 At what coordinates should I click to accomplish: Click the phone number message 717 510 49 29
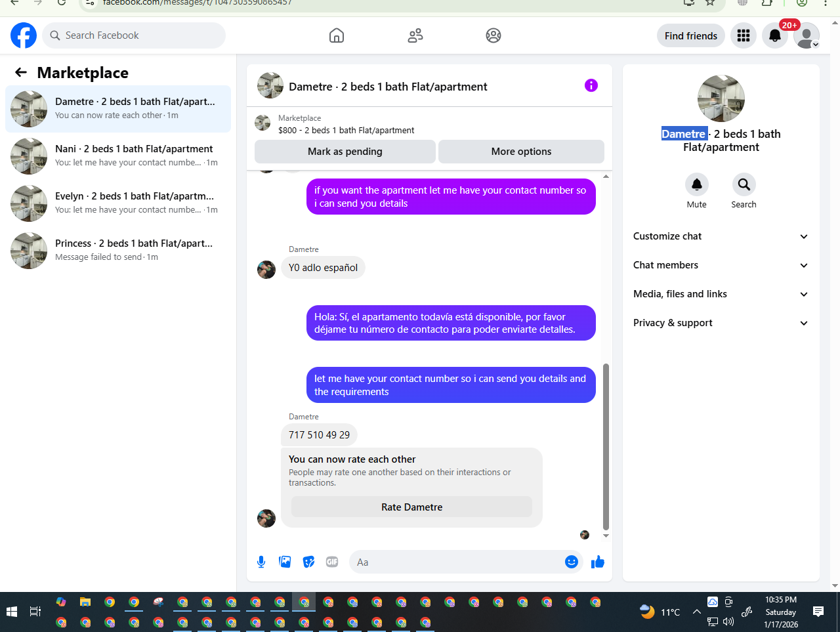coord(319,434)
